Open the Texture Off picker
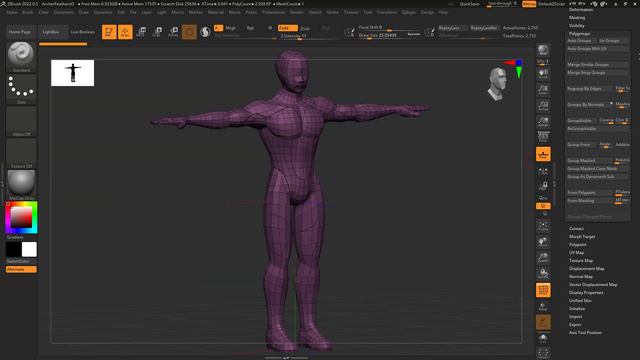This screenshot has height=360, width=640. point(21,153)
